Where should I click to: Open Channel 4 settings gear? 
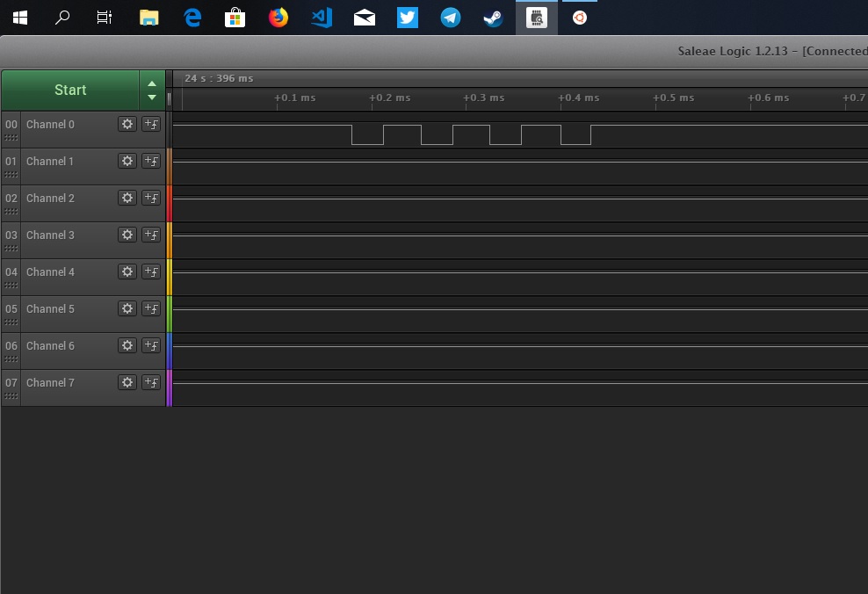127,272
